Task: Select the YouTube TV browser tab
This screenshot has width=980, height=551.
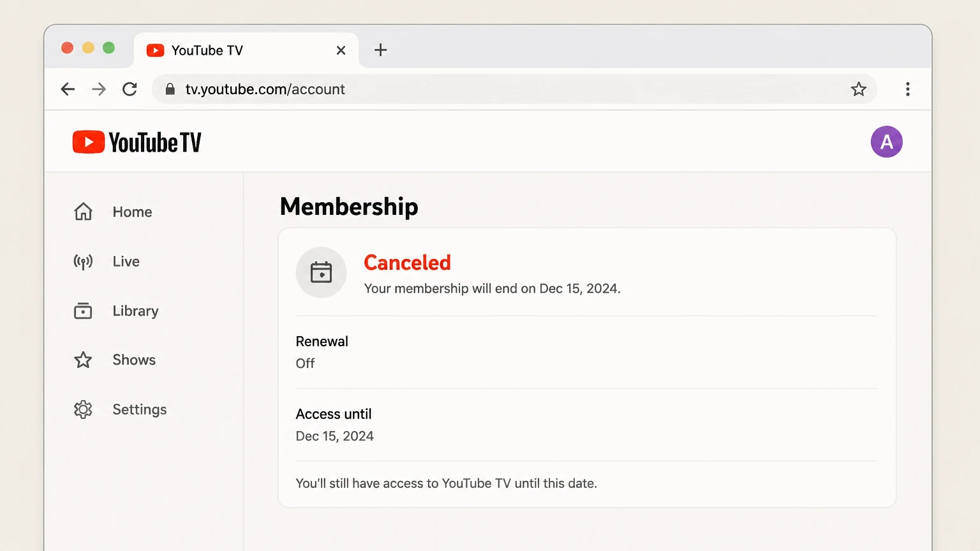Action: (x=246, y=50)
